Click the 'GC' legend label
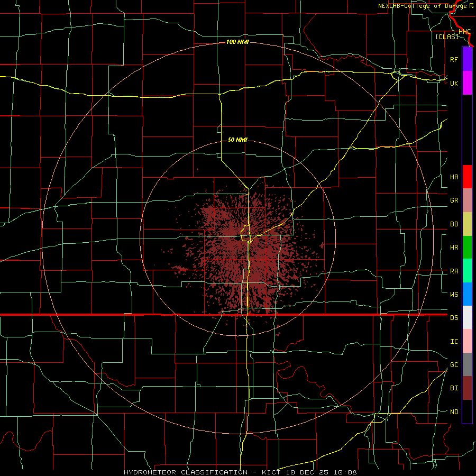Viewport: 476px width, 476px height. (x=454, y=364)
